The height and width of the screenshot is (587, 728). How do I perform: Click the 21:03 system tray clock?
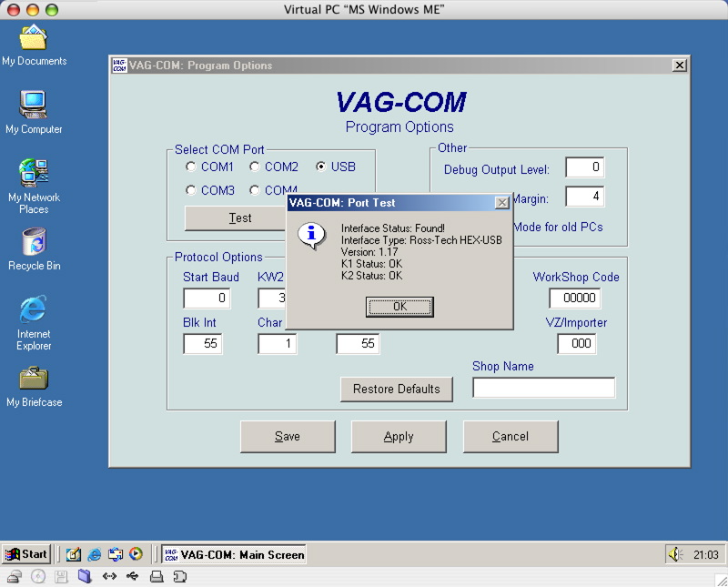706,555
